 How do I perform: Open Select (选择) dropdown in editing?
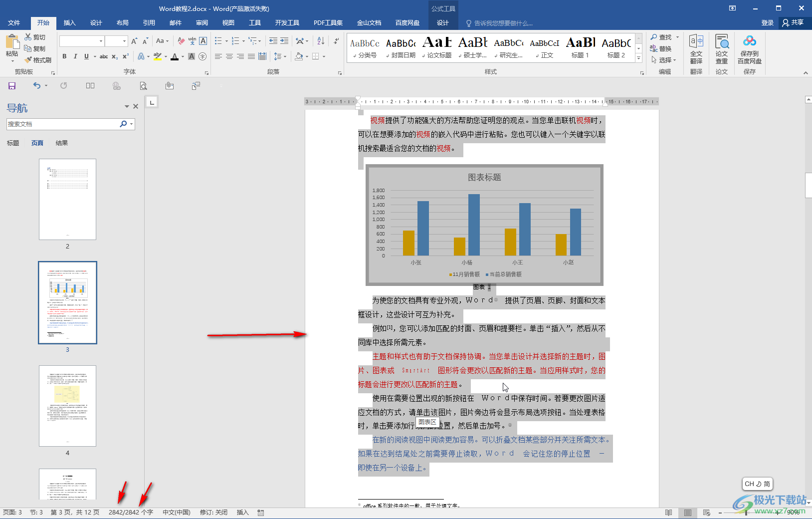pos(664,60)
